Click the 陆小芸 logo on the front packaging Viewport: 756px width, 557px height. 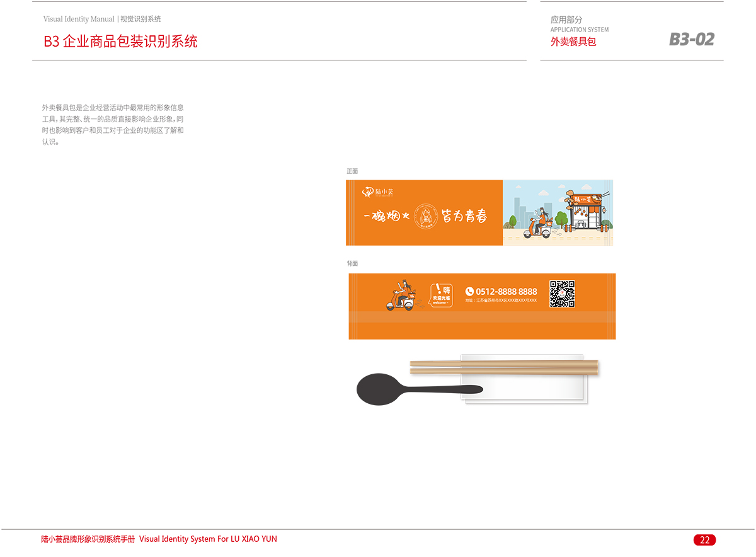(377, 192)
